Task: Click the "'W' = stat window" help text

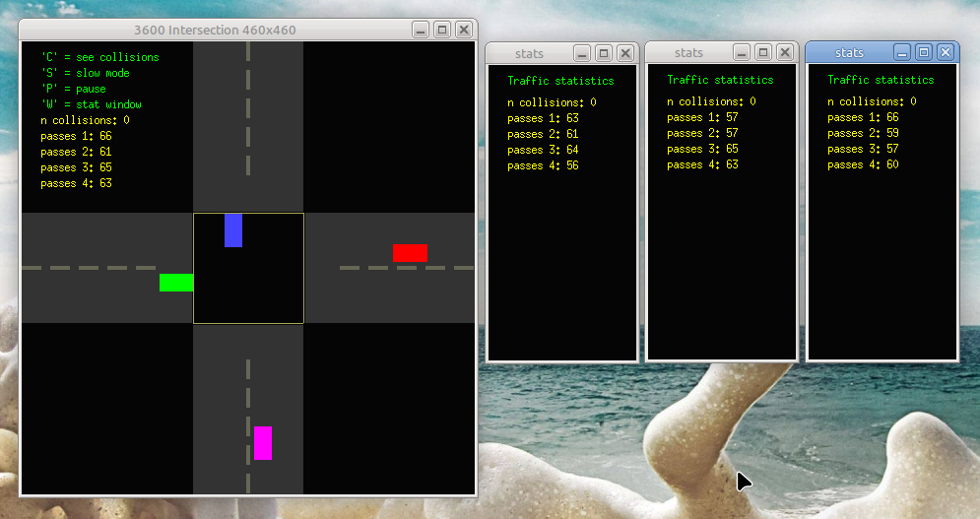Action: click(x=91, y=104)
